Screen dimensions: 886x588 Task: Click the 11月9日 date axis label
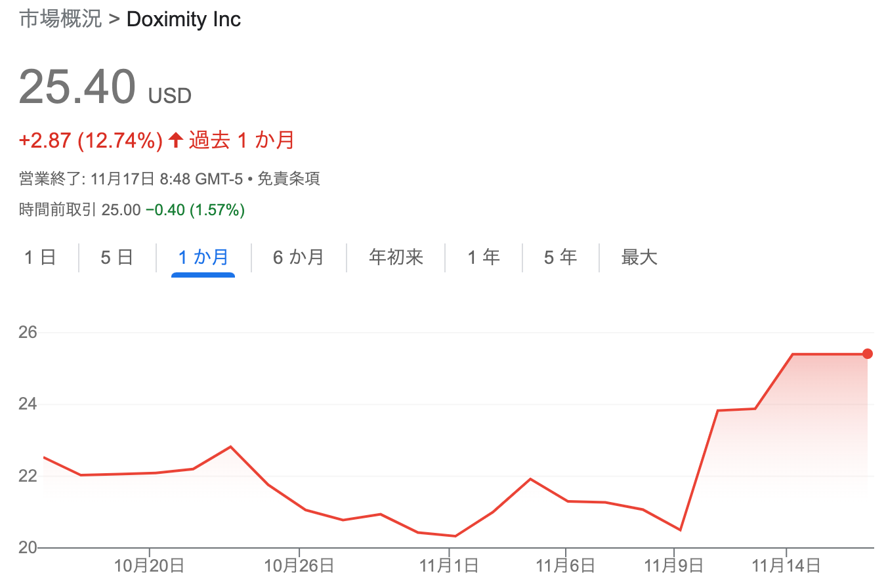(674, 565)
